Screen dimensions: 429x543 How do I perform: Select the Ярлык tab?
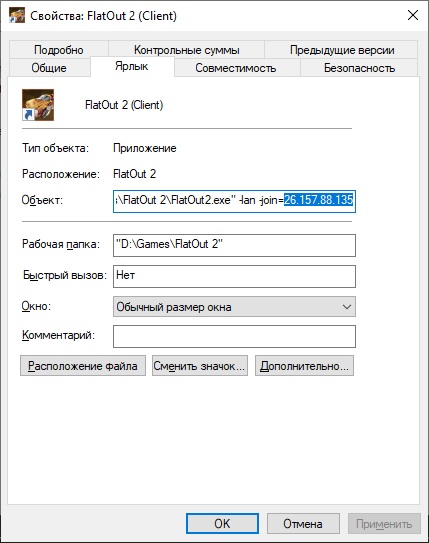coord(132,66)
